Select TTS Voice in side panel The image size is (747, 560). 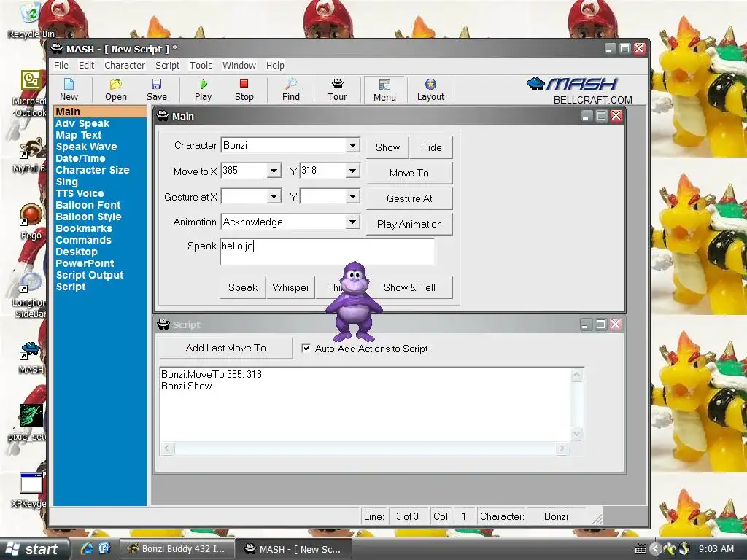[x=80, y=193]
